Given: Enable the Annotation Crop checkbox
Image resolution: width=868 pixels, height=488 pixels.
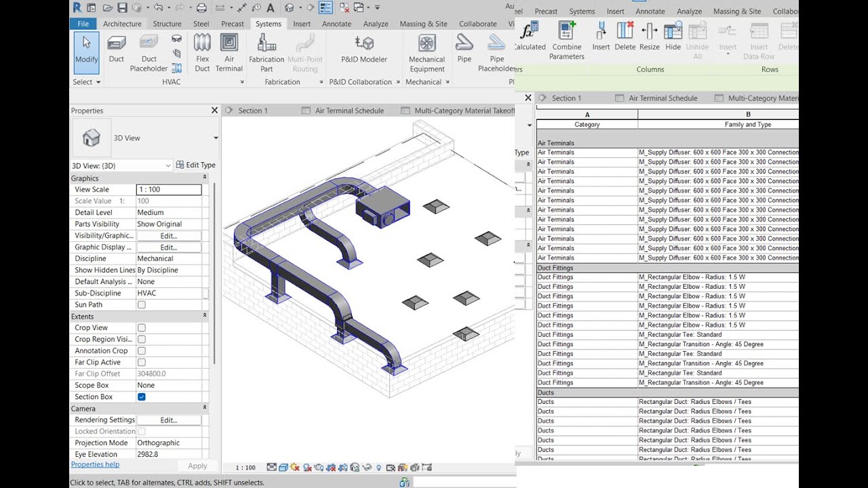Looking at the screenshot, I should [142, 351].
